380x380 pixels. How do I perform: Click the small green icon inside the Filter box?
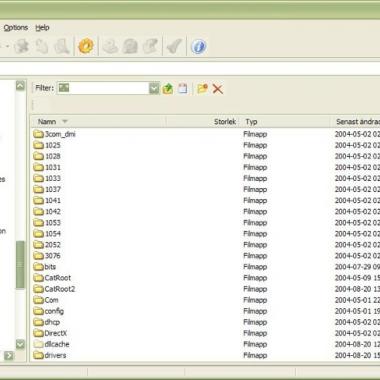pyautogui.click(x=64, y=88)
